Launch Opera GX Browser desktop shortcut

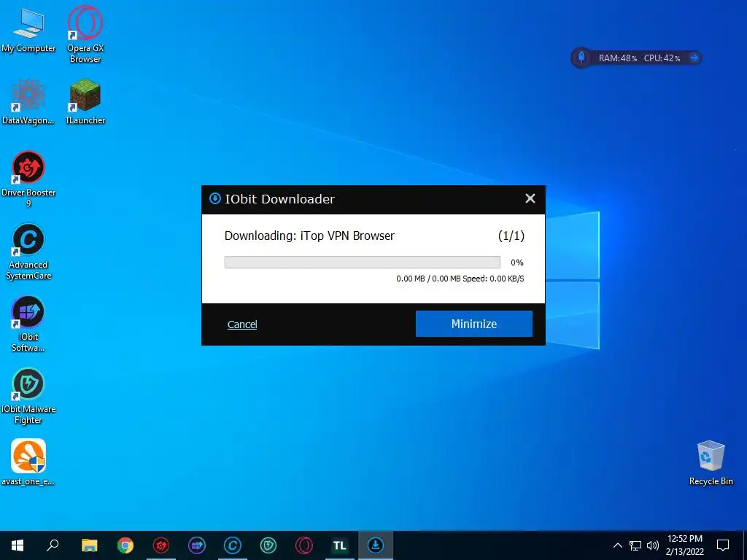[x=85, y=34]
